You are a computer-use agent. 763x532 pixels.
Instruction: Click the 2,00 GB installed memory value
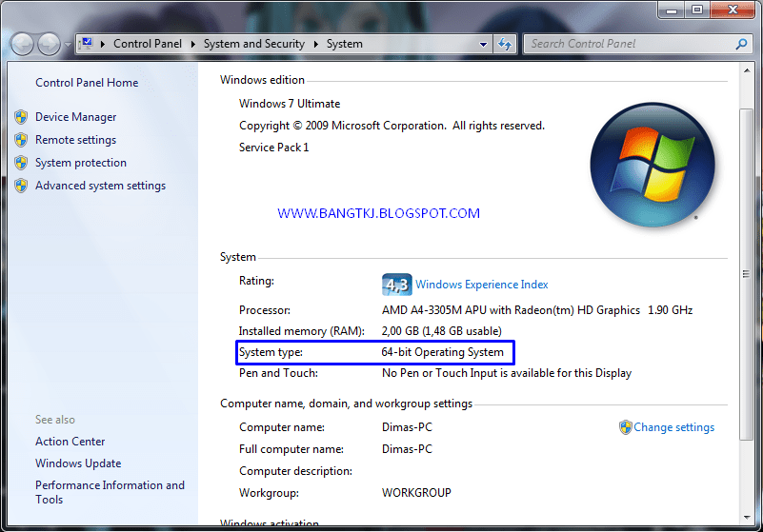(x=441, y=331)
